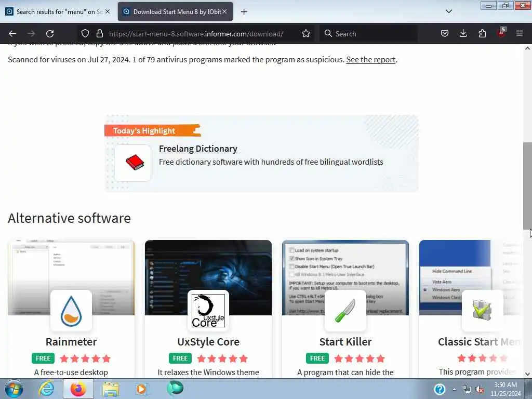Image resolution: width=532 pixels, height=399 pixels.
Task: Click the Classic Start Menu checkmark icon
Action: point(482,311)
